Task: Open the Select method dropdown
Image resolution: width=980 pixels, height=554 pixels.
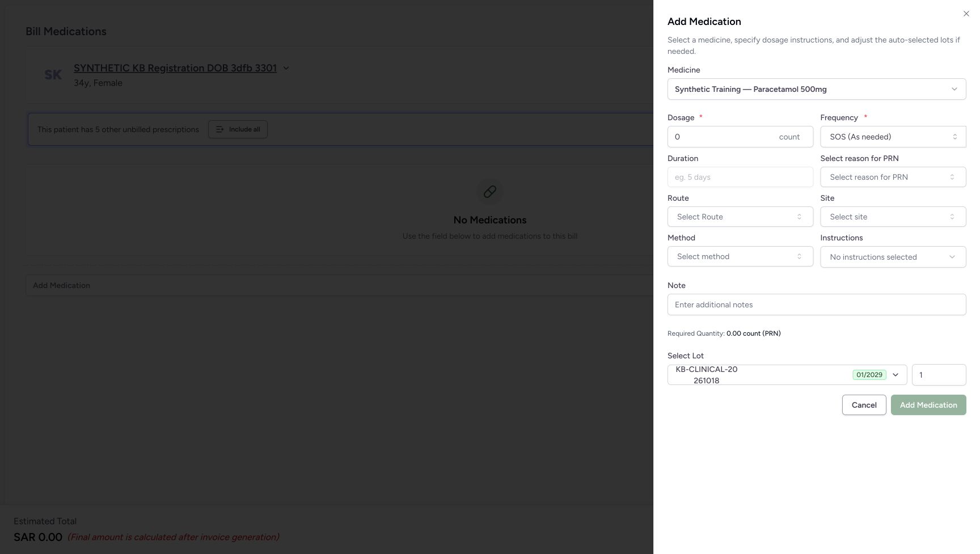Action: pos(740,256)
